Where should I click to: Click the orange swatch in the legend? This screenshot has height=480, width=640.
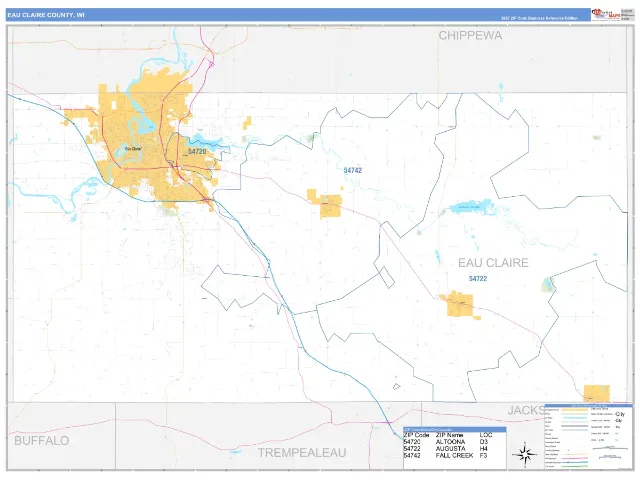(x=575, y=409)
